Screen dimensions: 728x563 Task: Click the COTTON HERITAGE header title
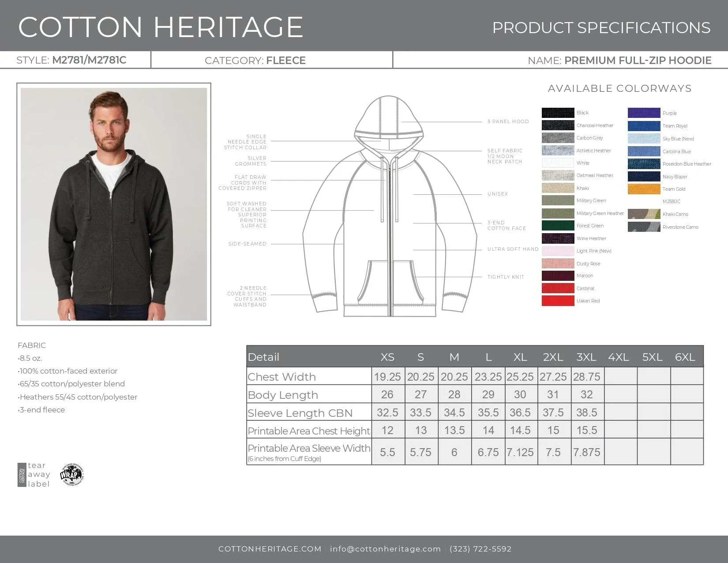click(161, 27)
